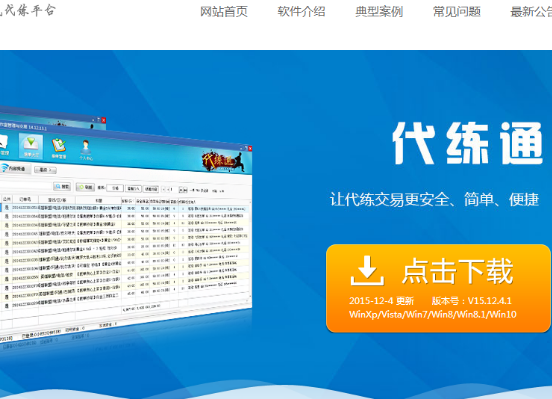Click the magnifier search button in the app preview
Viewport: 552px width, 399px height.
pyautogui.click(x=62, y=186)
